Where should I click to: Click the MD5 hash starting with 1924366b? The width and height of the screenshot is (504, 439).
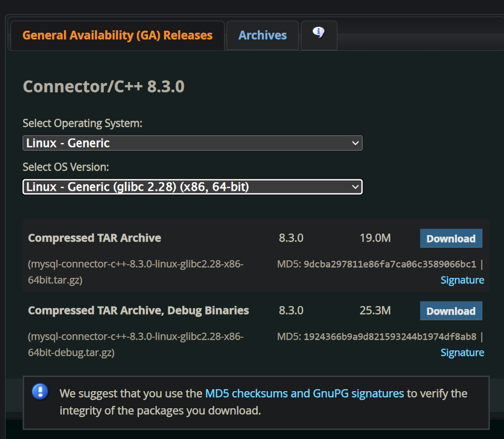(390, 337)
